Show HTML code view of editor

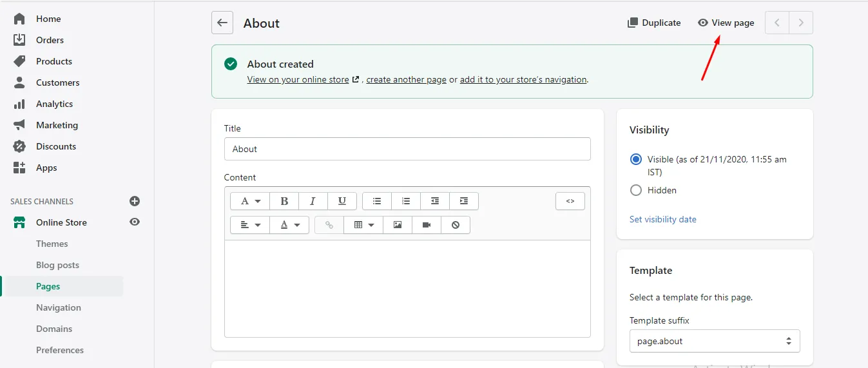570,201
